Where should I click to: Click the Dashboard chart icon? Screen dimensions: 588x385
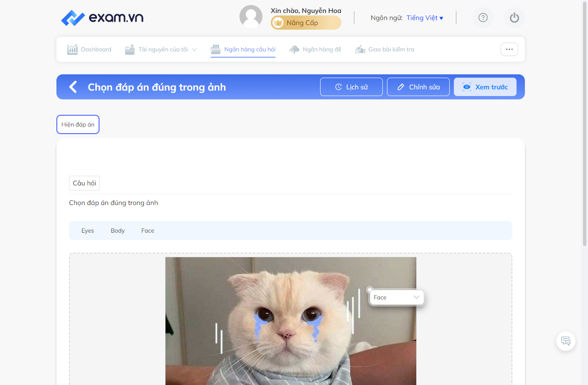tap(72, 49)
